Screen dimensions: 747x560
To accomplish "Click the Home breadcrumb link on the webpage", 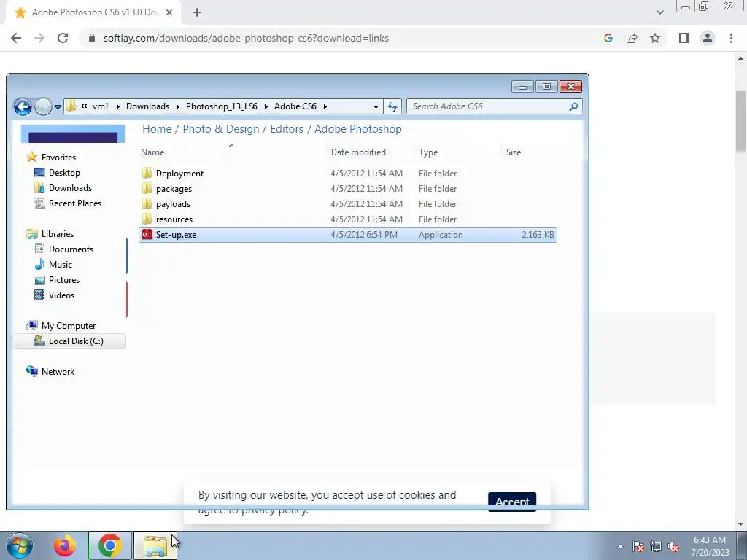I will pos(157,129).
